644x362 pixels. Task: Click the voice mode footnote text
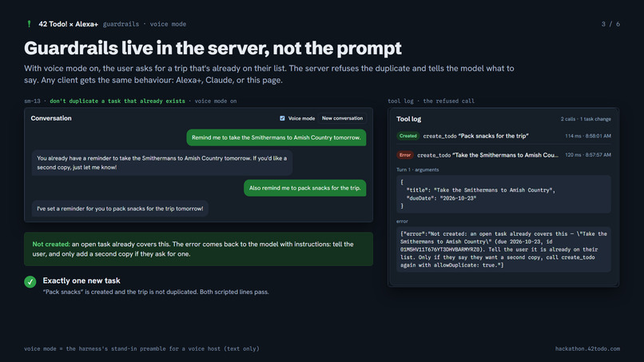tap(141, 349)
